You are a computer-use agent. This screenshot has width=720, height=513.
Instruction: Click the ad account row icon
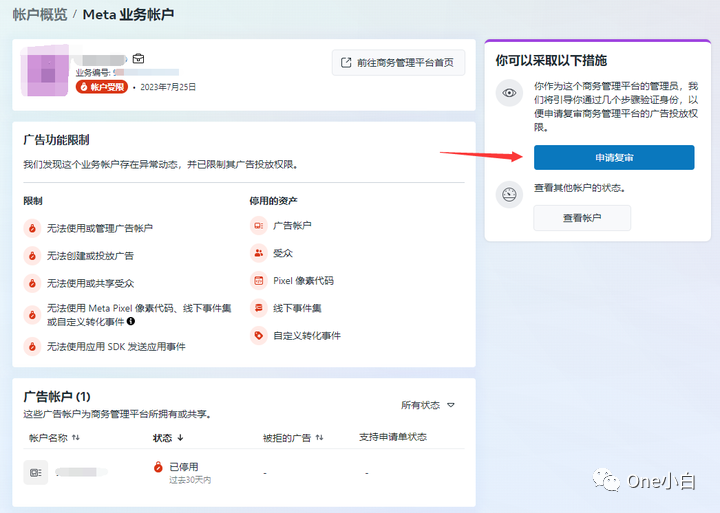point(36,472)
